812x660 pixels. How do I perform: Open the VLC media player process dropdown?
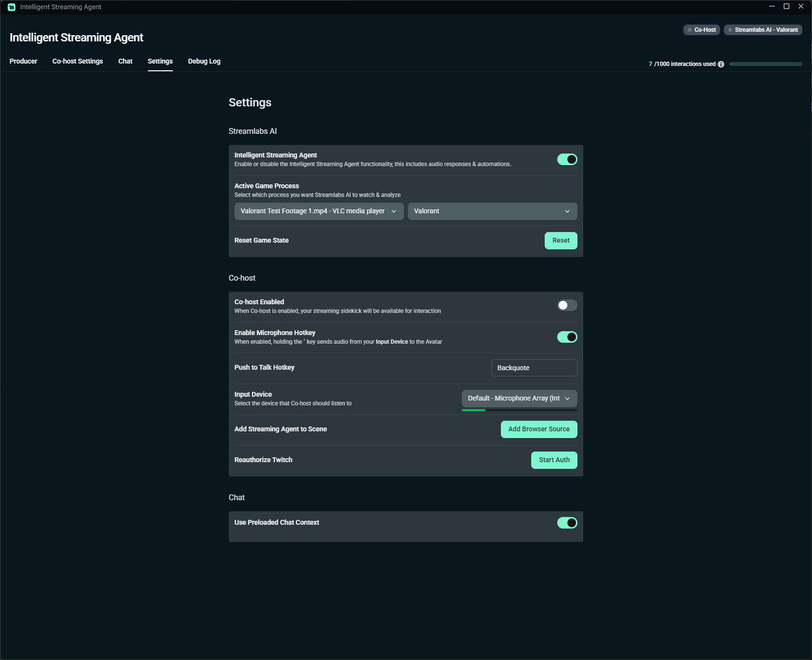pos(319,211)
